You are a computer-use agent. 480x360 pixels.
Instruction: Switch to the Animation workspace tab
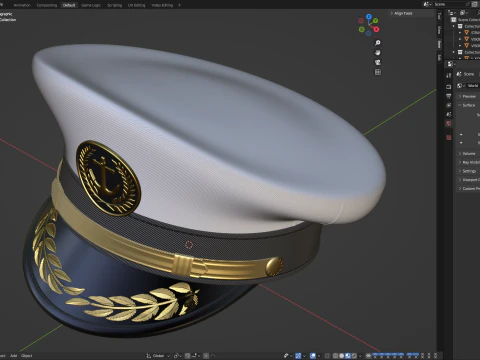22,5
